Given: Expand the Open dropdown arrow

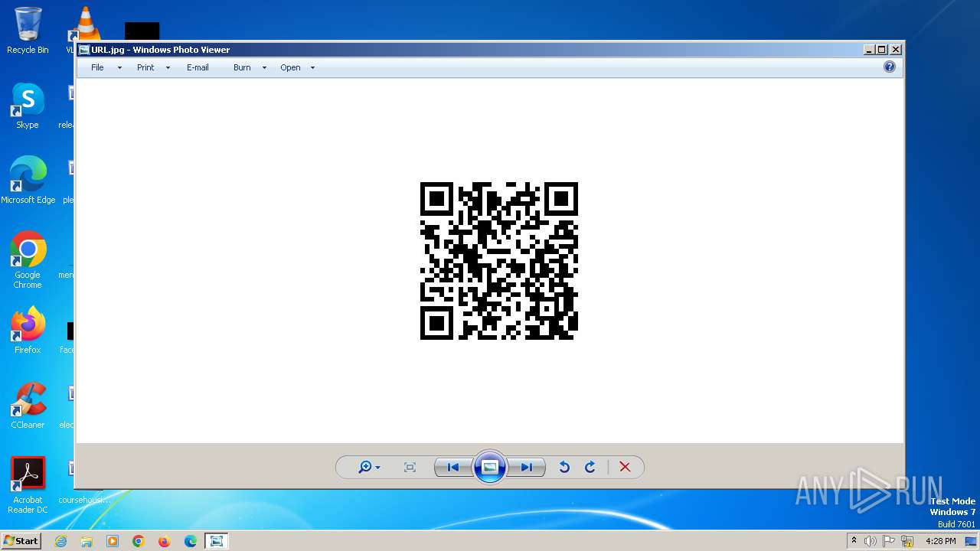Looking at the screenshot, I should tap(312, 67).
